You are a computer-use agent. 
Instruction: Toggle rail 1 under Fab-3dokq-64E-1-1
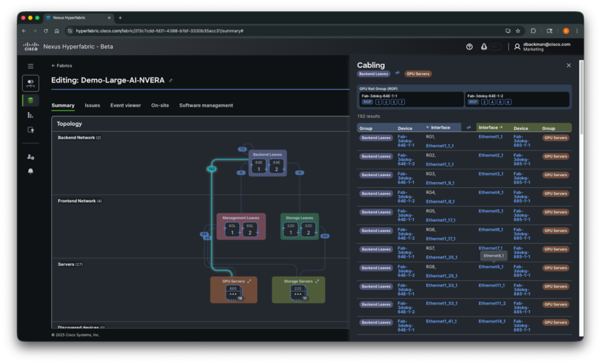point(379,102)
